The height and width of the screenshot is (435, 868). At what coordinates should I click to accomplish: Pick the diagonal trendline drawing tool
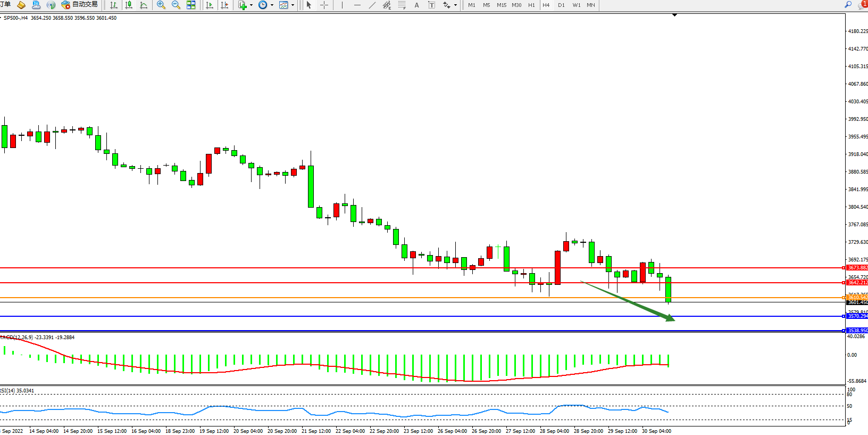(372, 5)
